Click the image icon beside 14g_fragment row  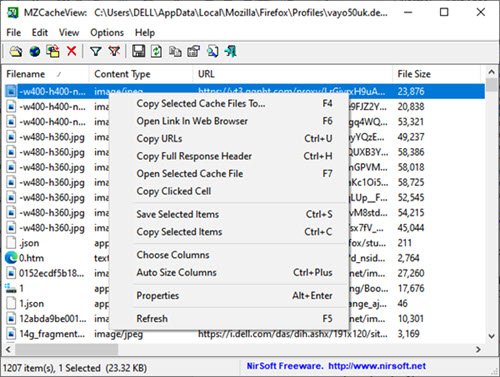point(11,334)
